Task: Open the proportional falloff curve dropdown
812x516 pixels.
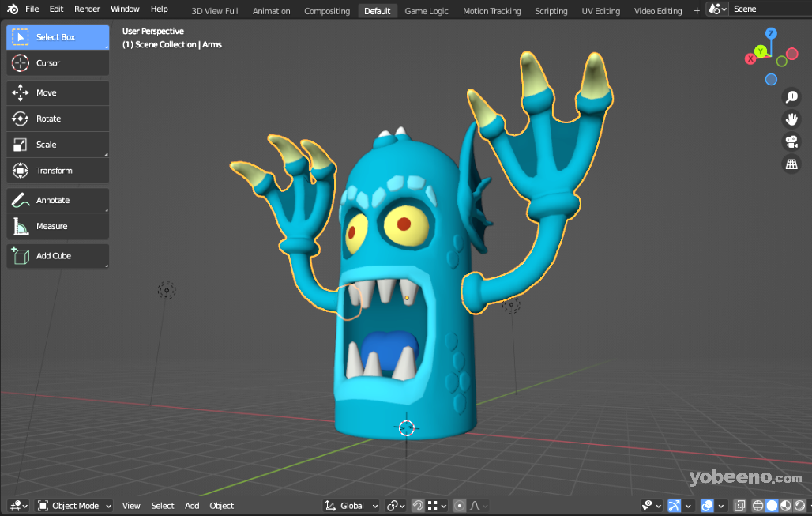Action: (x=479, y=506)
